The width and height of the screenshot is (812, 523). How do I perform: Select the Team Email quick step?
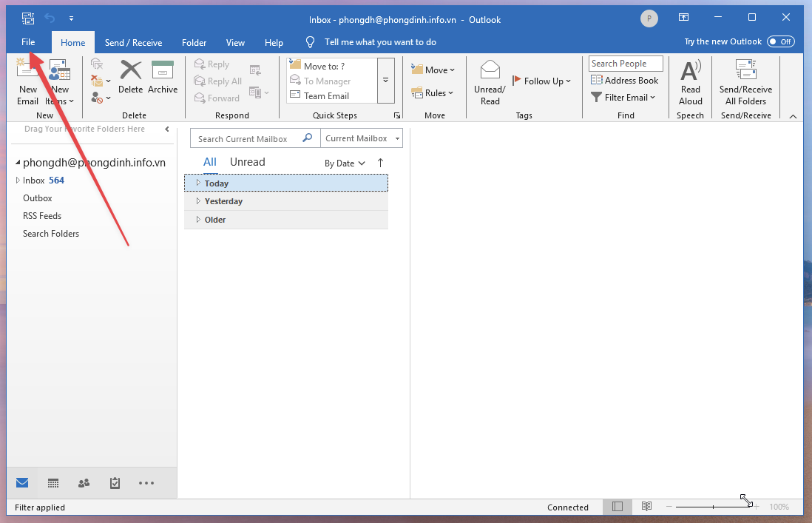click(331, 96)
